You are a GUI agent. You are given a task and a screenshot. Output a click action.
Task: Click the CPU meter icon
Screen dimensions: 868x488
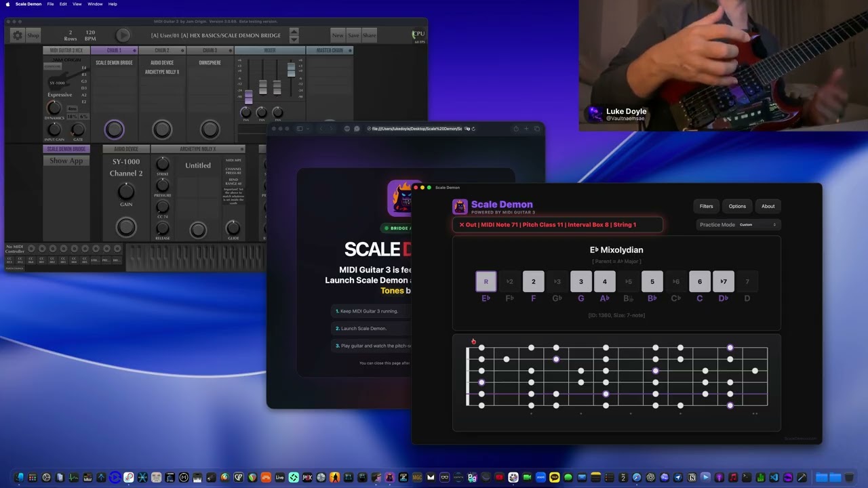tap(419, 35)
